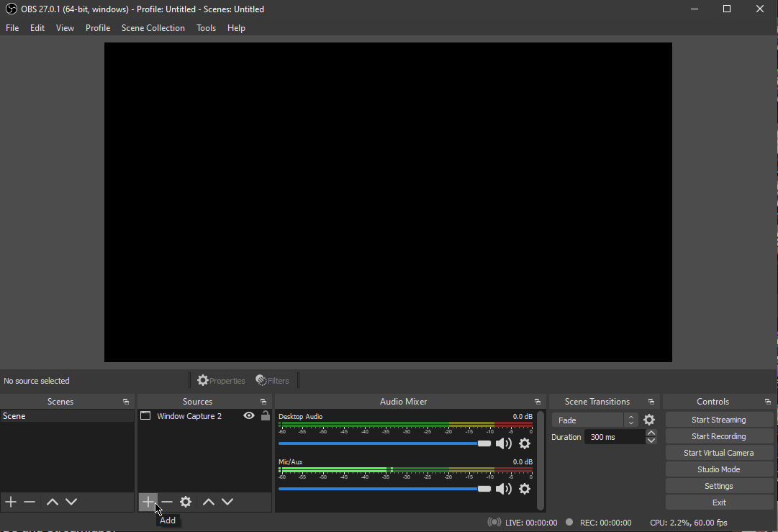
Task: Click Start Streaming button
Action: [x=718, y=420]
